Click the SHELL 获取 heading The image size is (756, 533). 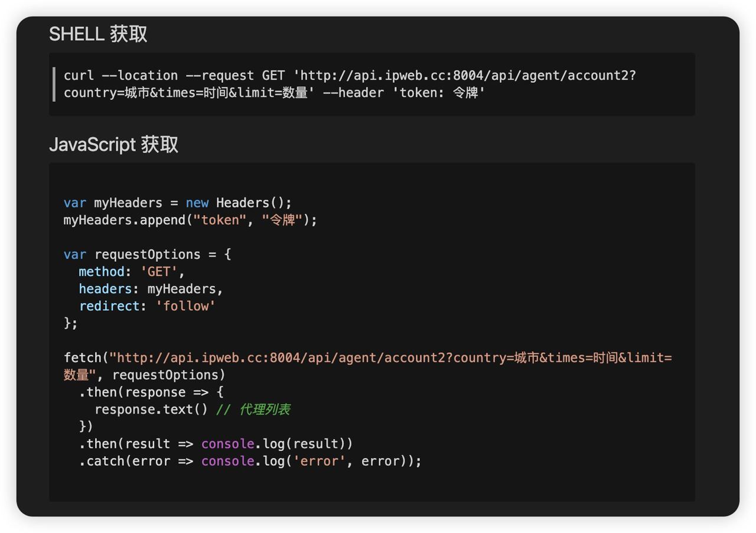98,34
